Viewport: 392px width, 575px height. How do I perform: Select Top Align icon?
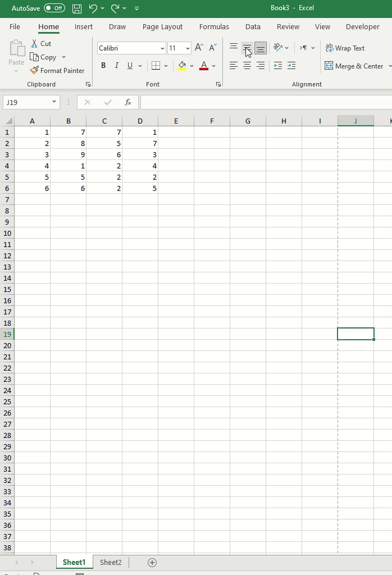coord(233,48)
